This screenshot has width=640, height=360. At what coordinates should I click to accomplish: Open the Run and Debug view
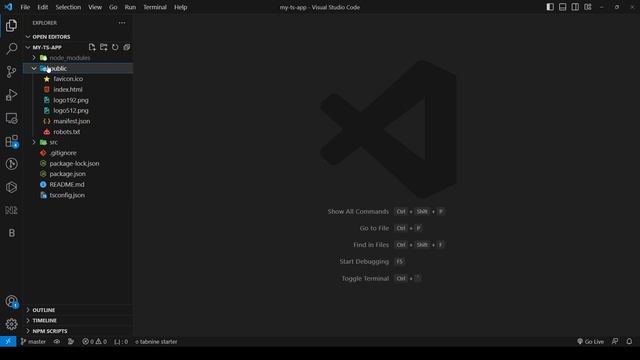[11, 95]
